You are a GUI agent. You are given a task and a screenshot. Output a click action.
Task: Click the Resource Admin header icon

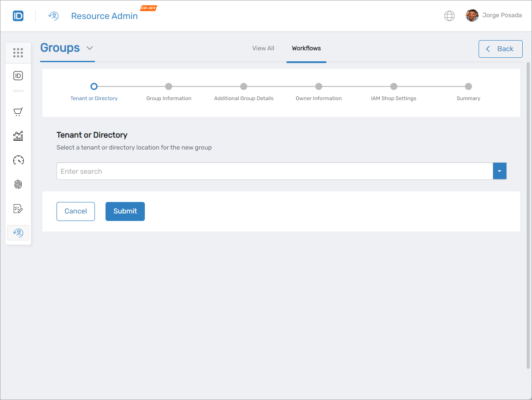click(x=53, y=16)
